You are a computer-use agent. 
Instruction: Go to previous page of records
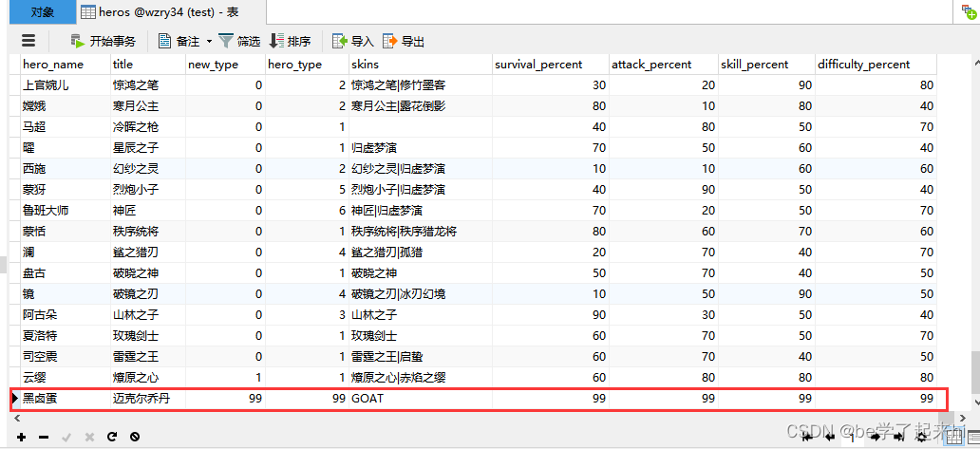pyautogui.click(x=830, y=438)
